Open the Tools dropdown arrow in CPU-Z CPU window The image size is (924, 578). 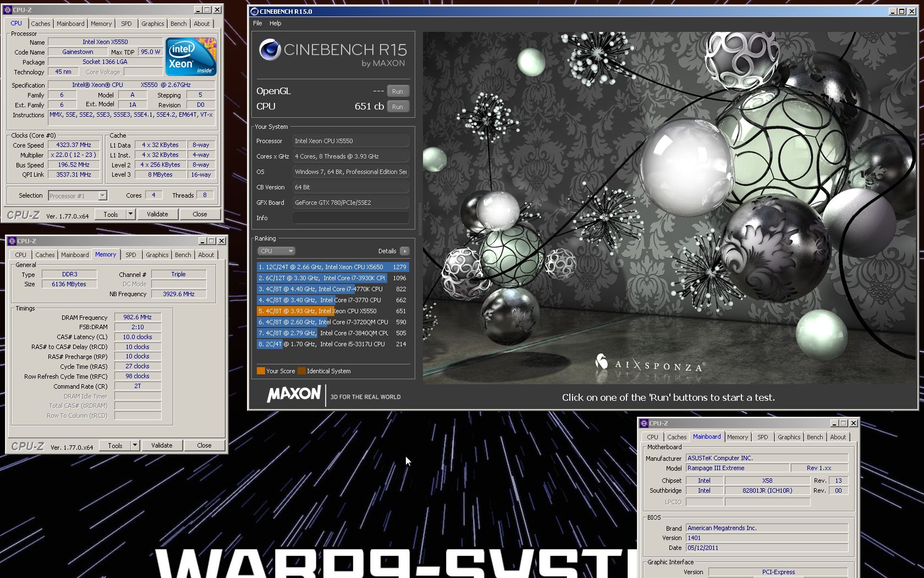click(130, 214)
